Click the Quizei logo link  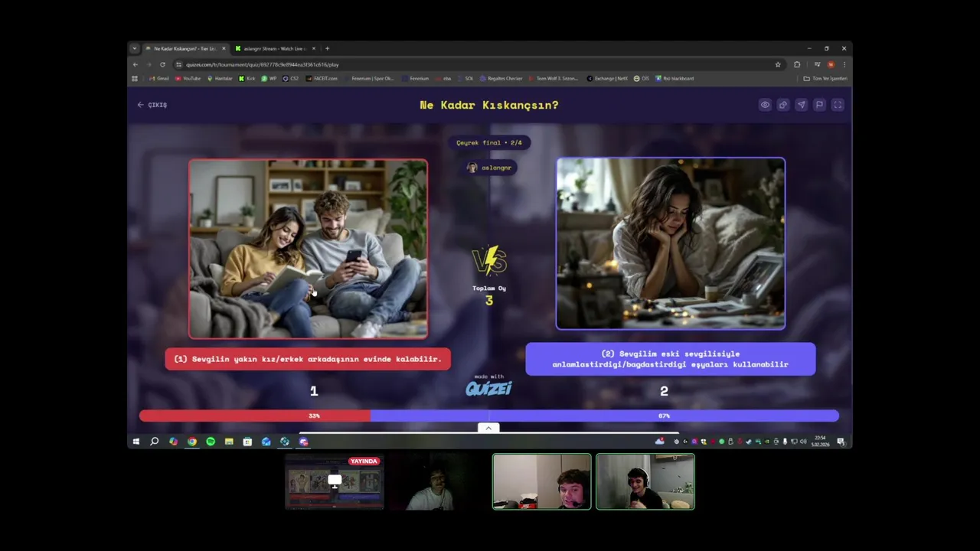pos(488,388)
